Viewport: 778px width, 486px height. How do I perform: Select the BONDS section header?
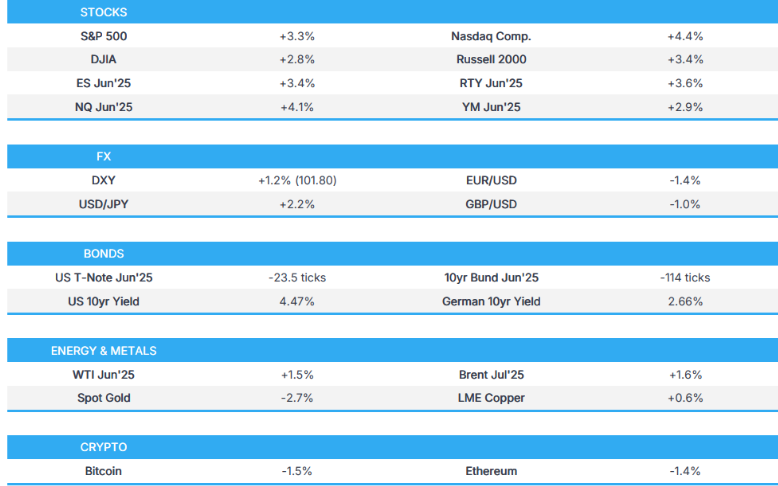104,254
